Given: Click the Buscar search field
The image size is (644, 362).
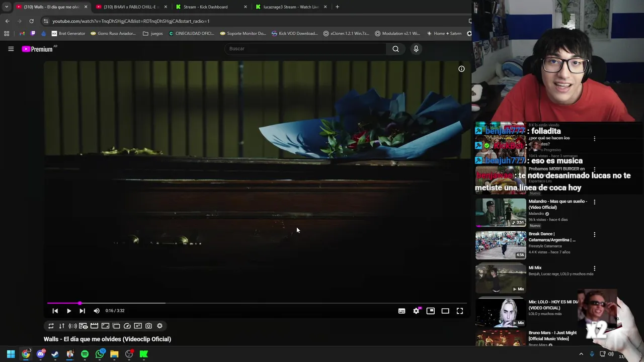Looking at the screenshot, I should click(305, 49).
